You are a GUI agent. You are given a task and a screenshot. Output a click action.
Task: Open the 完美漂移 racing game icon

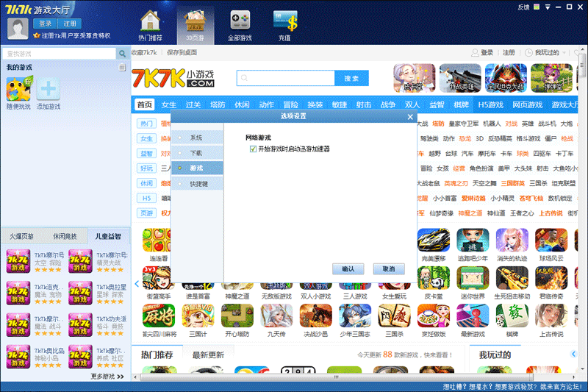click(x=434, y=240)
